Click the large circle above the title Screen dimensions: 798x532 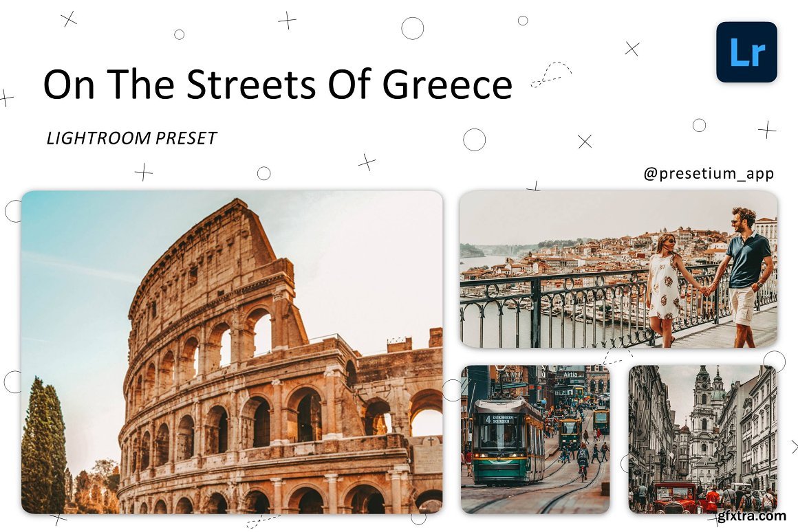[412, 28]
